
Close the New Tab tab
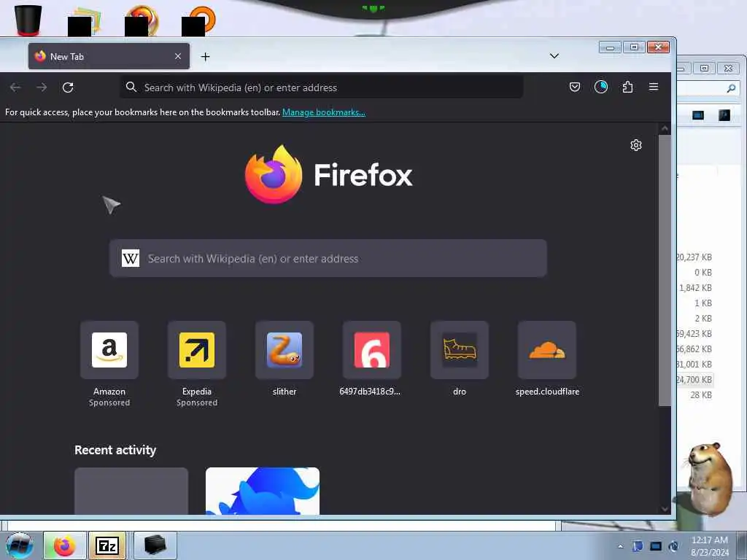coord(178,56)
